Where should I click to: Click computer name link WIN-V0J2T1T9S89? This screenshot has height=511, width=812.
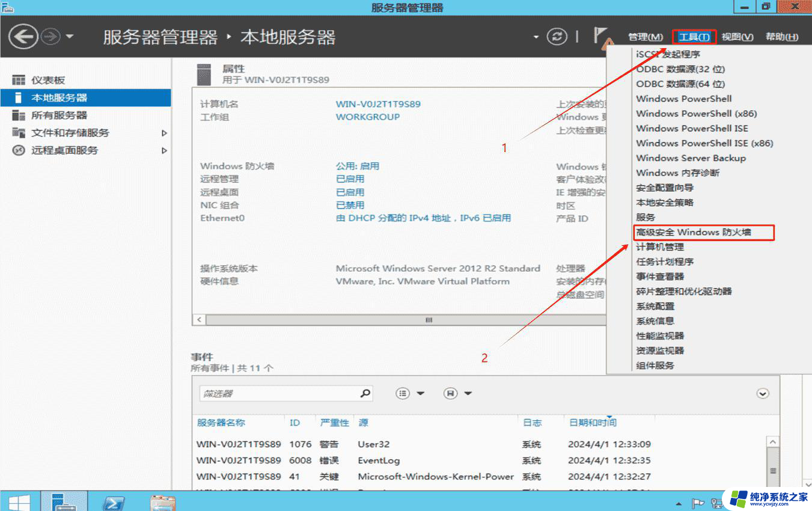pos(378,104)
